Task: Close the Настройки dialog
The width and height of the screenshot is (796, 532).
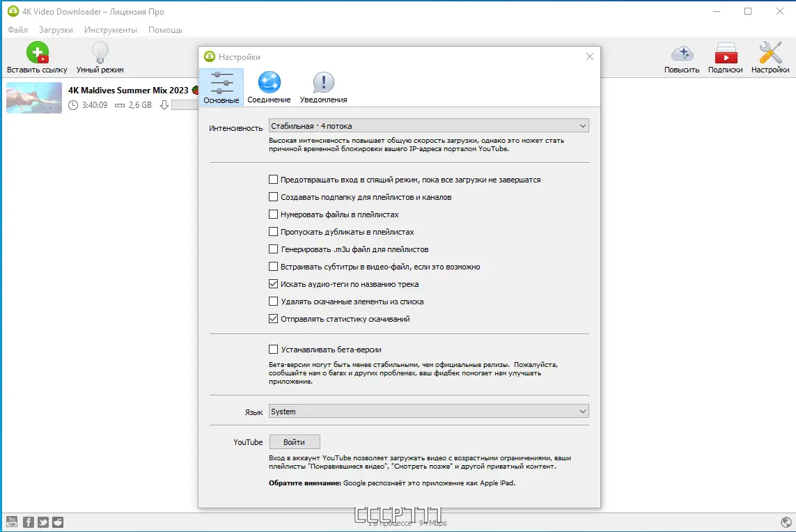Action: point(589,56)
